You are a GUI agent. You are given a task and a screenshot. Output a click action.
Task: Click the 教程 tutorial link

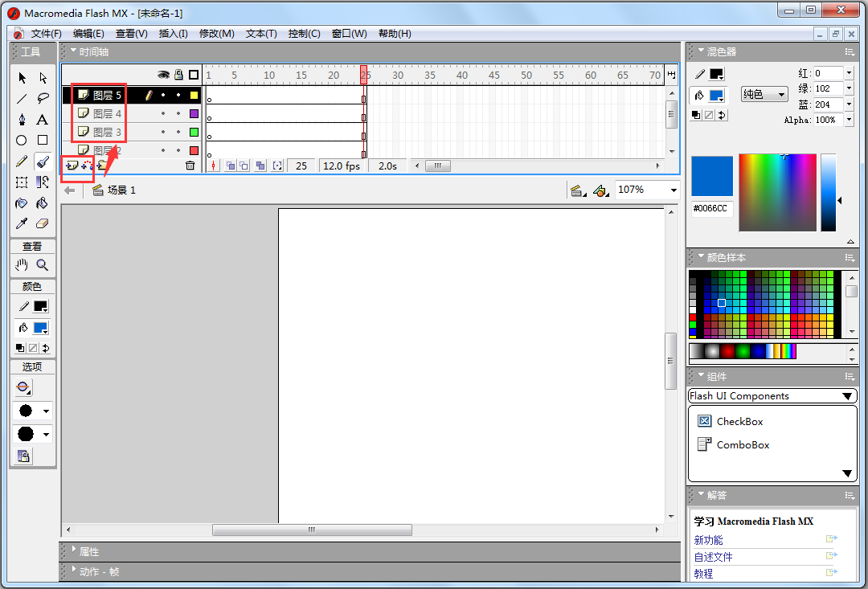[x=703, y=574]
